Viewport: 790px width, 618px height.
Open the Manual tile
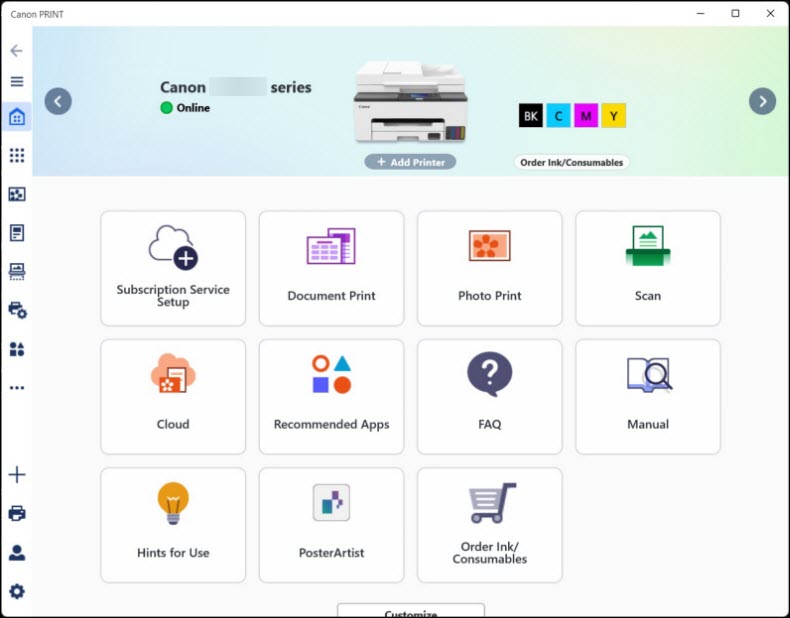[647, 396]
